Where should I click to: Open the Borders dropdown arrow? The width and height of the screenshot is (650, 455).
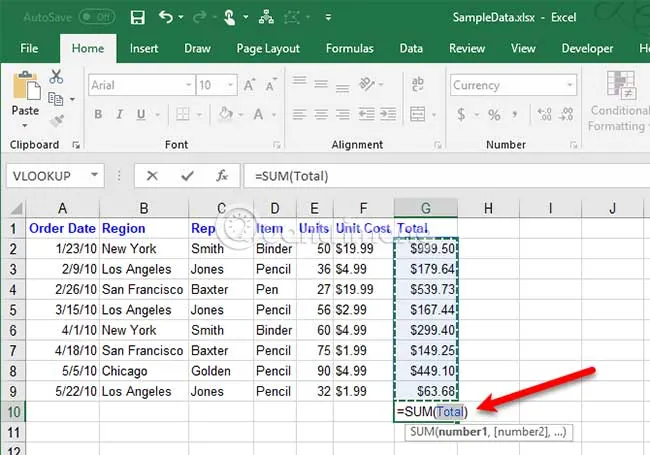[x=199, y=114]
